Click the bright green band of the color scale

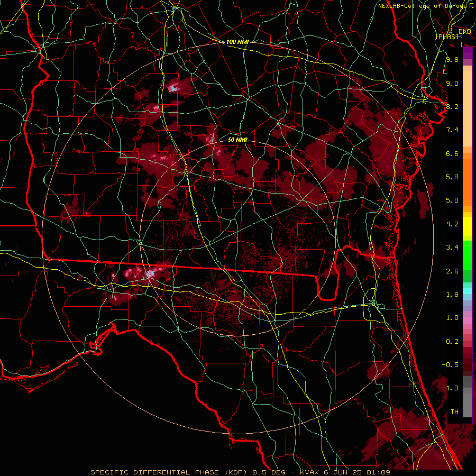click(x=467, y=255)
